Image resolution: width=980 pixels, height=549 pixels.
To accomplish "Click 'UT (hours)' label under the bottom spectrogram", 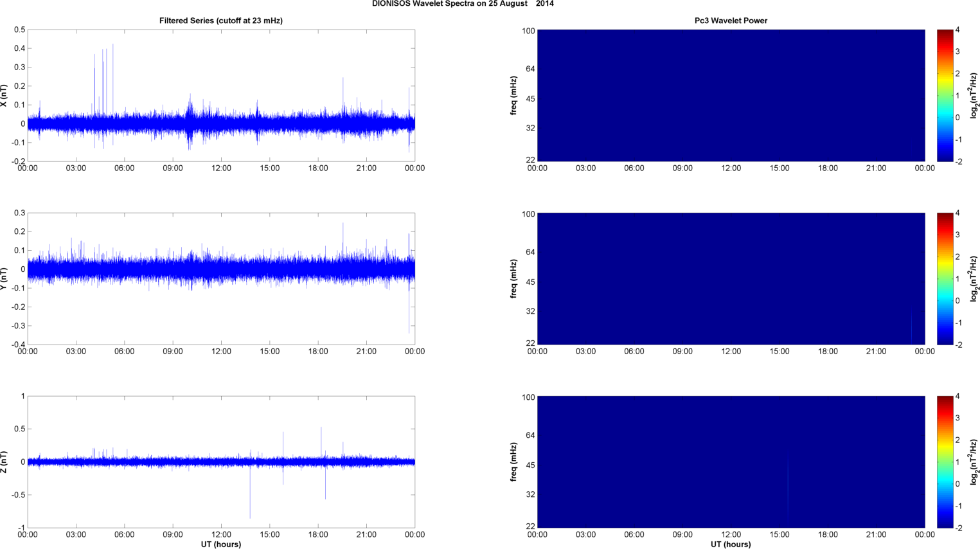I will click(x=731, y=544).
